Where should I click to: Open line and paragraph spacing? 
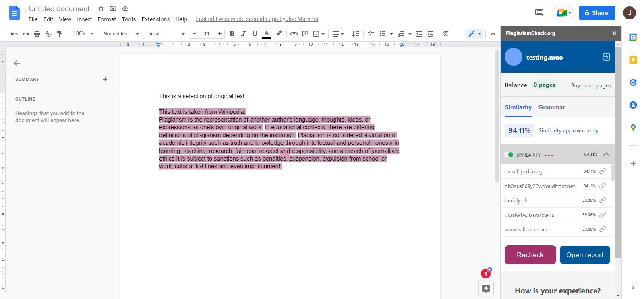pos(356,34)
